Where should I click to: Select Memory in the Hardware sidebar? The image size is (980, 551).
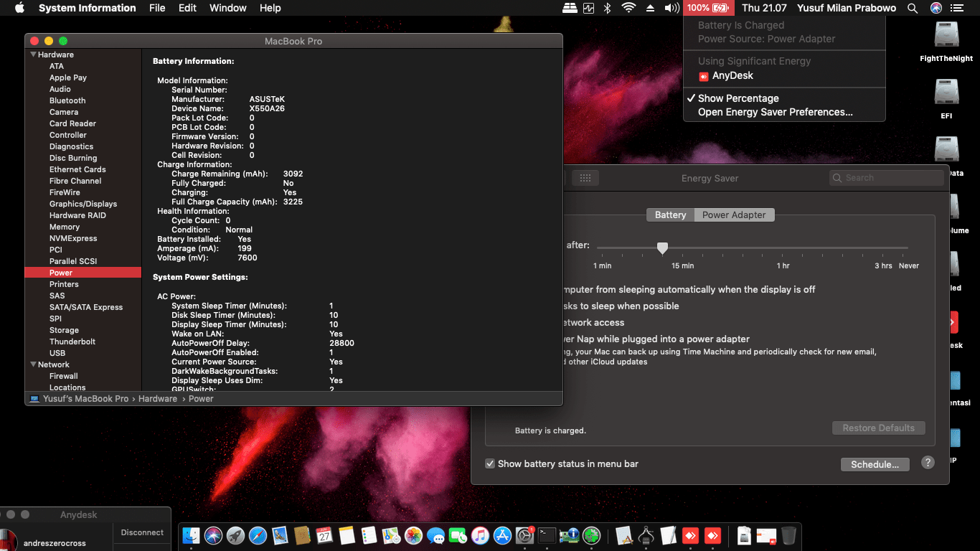click(65, 227)
